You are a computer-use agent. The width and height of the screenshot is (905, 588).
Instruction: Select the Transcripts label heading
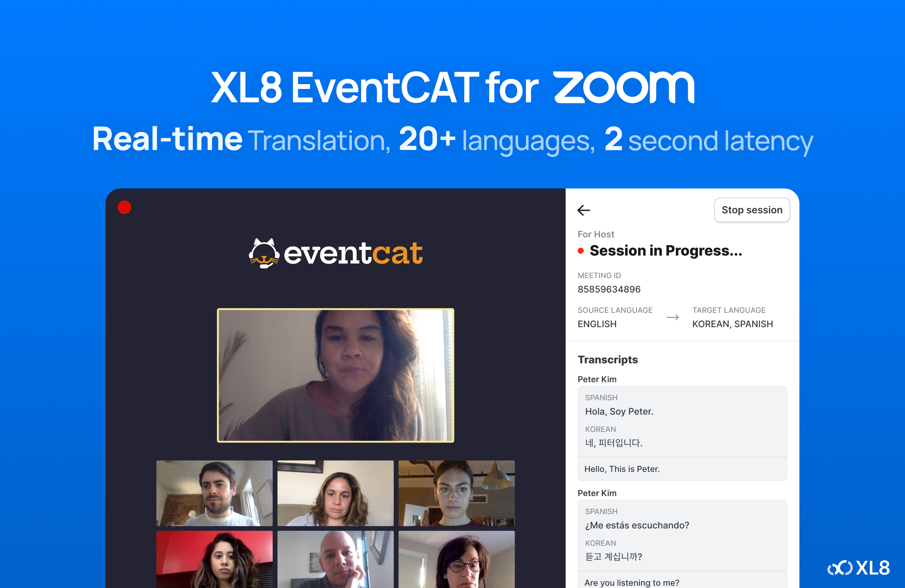[606, 359]
